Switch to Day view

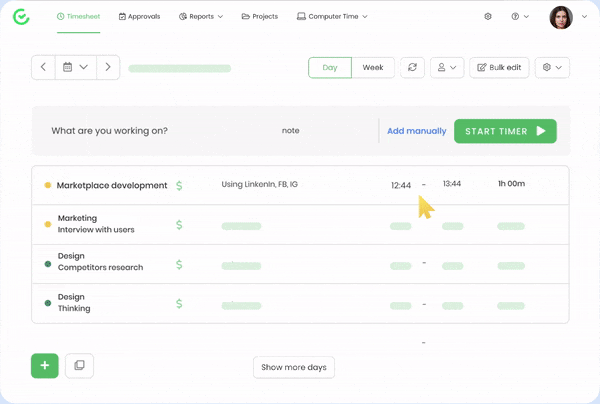pos(330,68)
